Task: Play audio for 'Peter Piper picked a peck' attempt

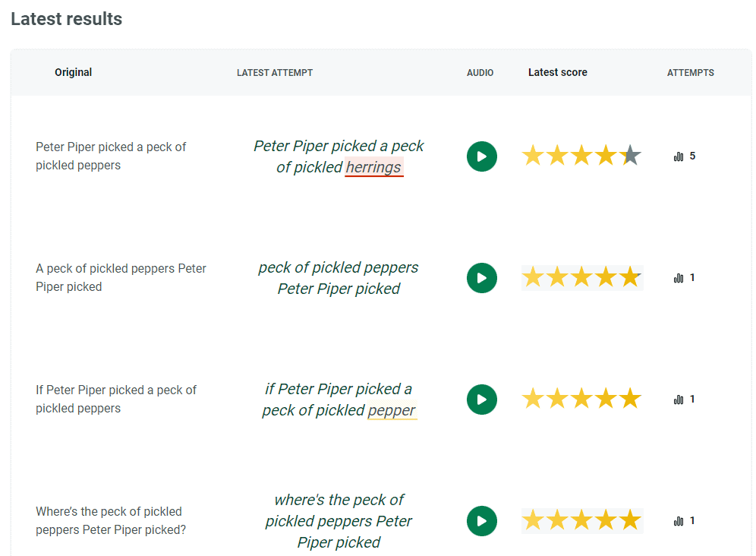Action: coord(481,156)
